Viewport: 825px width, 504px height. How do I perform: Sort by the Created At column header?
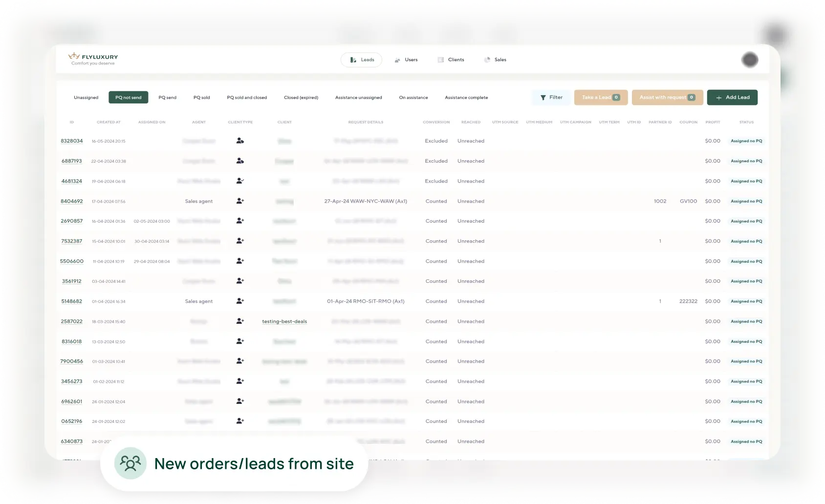[109, 122]
